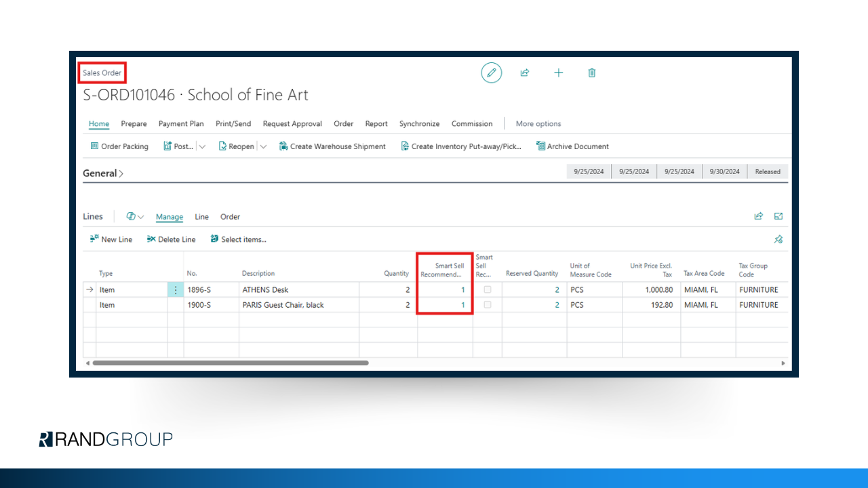Click PARIS Guest Chair, black description
Image resolution: width=868 pixels, height=488 pixels.
point(298,305)
